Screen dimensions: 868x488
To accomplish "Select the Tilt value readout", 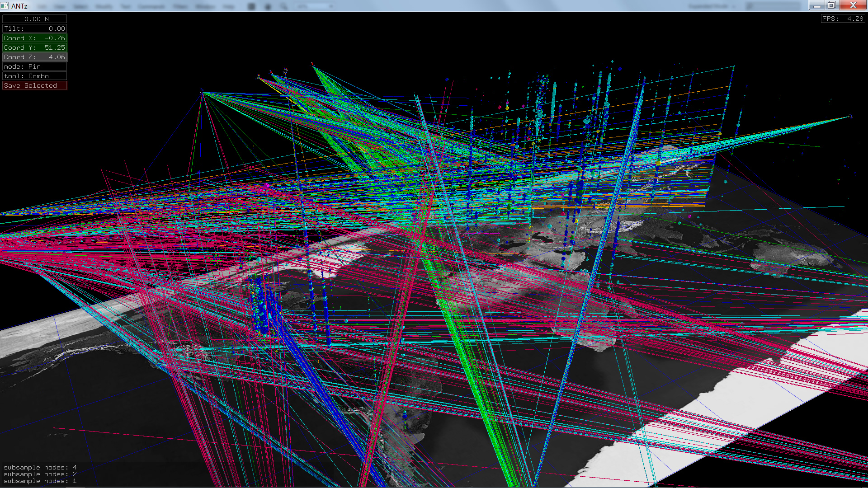I will pyautogui.click(x=35, y=28).
